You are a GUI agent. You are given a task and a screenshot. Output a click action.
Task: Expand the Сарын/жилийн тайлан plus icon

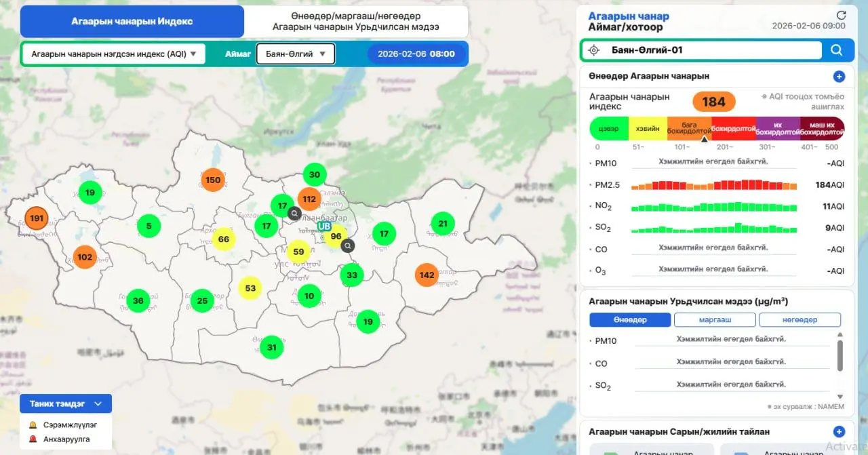839,432
